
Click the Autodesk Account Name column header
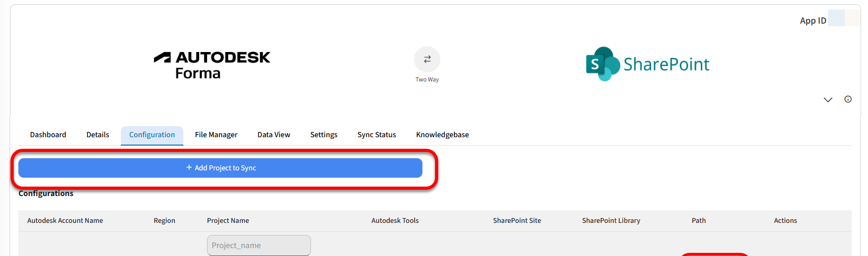click(x=65, y=221)
